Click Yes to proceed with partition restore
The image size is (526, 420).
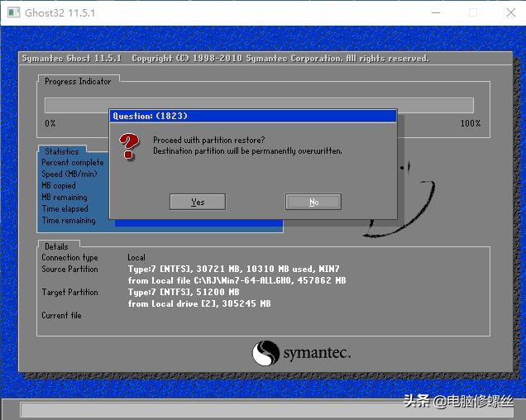click(x=197, y=202)
